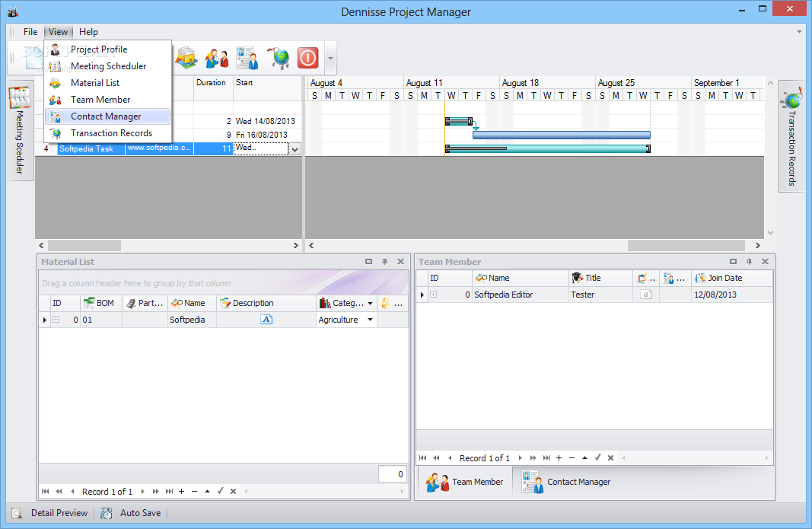This screenshot has width=812, height=529.
Task: Choose Material List in View menu
Action: (x=108, y=83)
